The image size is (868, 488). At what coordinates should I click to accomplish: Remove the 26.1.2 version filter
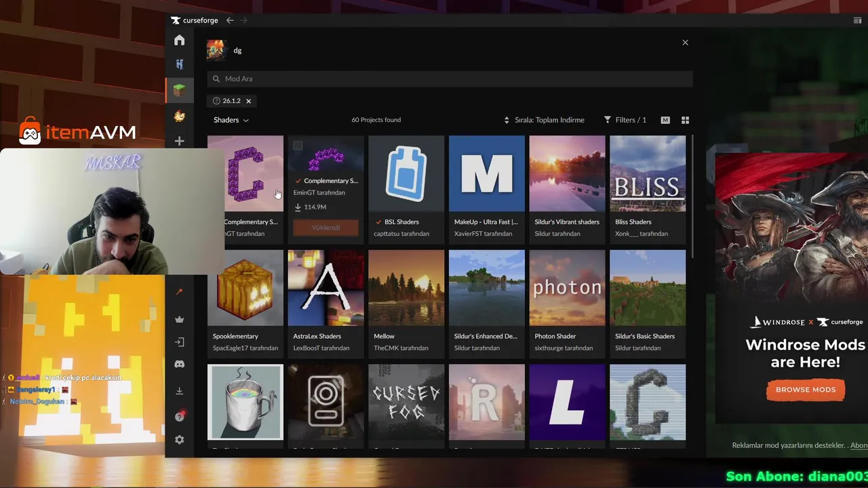point(248,101)
